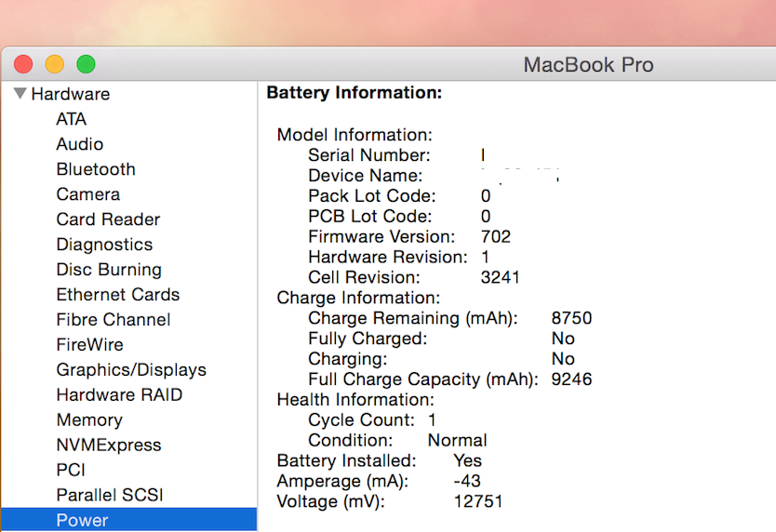Show Graphics/Displays information
The image size is (776, 532).
pyautogui.click(x=131, y=369)
